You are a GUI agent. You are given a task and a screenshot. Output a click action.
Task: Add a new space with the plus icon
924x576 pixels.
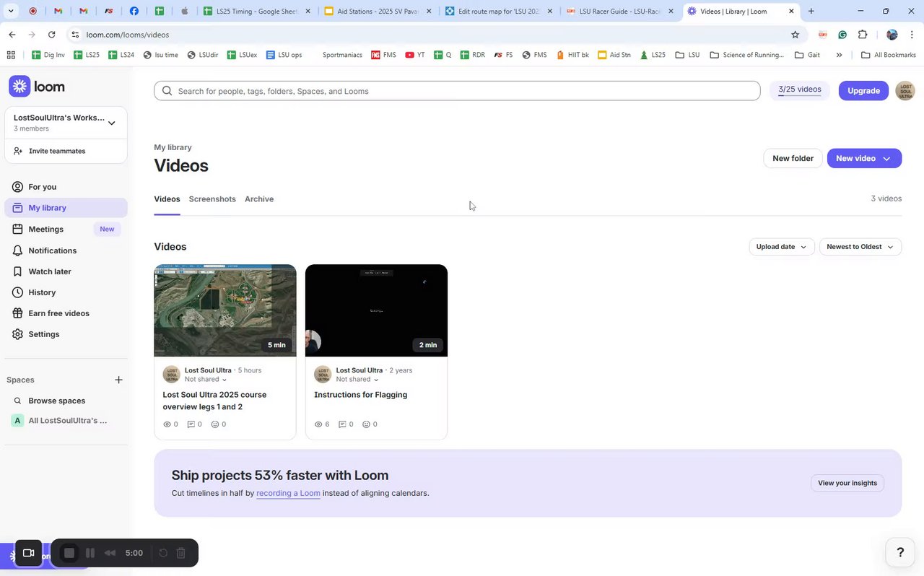(x=118, y=380)
